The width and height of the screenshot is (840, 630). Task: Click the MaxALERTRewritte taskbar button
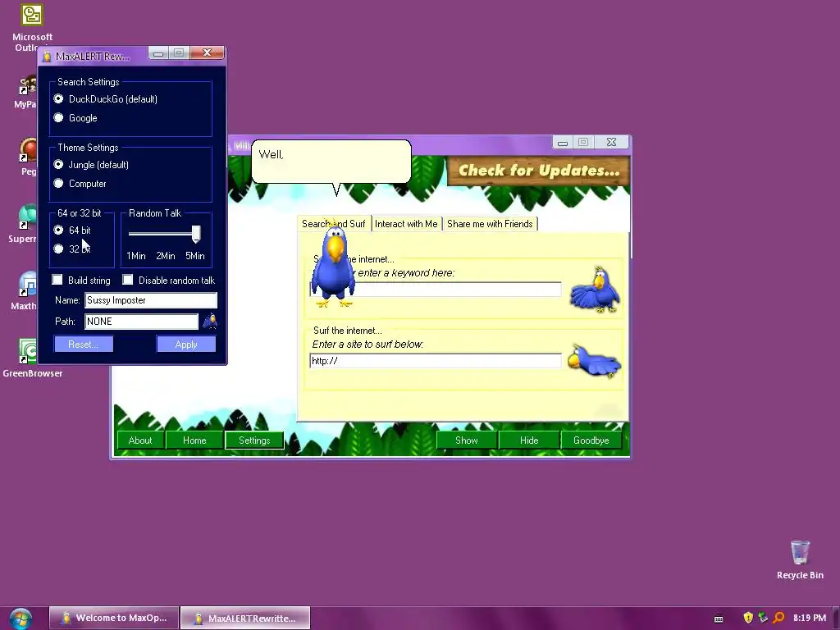pyautogui.click(x=244, y=618)
